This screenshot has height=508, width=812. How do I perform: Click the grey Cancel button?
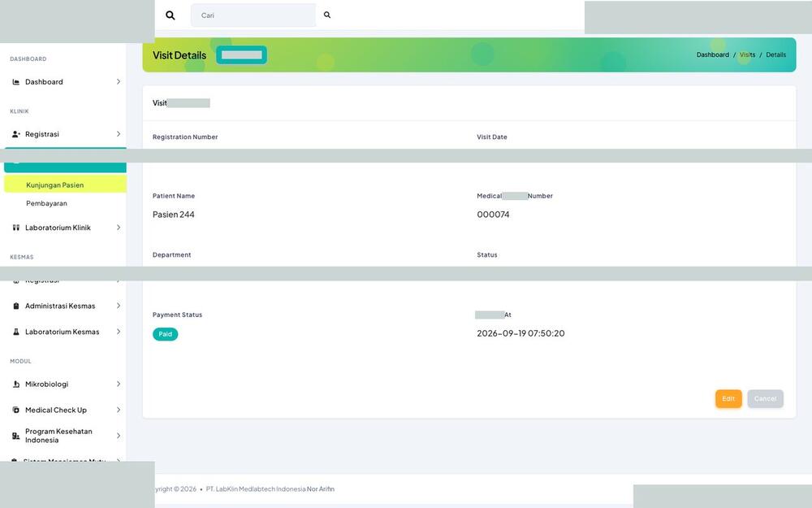[x=765, y=398]
